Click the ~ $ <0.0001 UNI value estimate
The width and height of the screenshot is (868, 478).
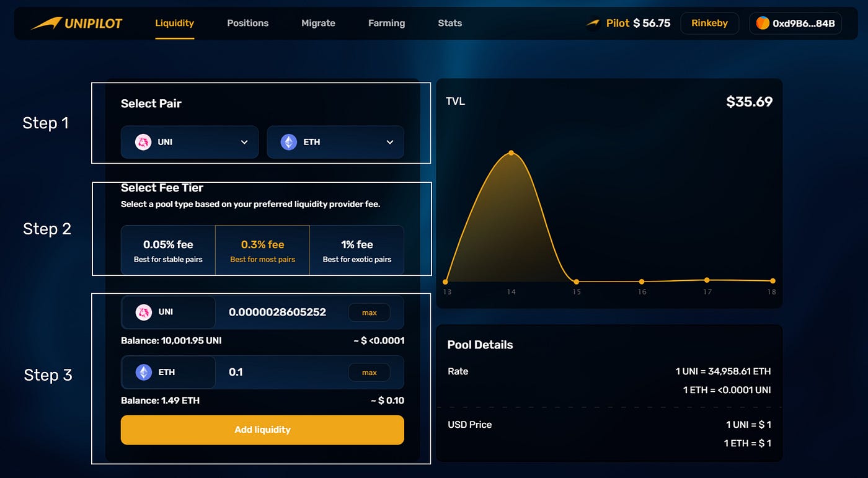[x=379, y=340]
